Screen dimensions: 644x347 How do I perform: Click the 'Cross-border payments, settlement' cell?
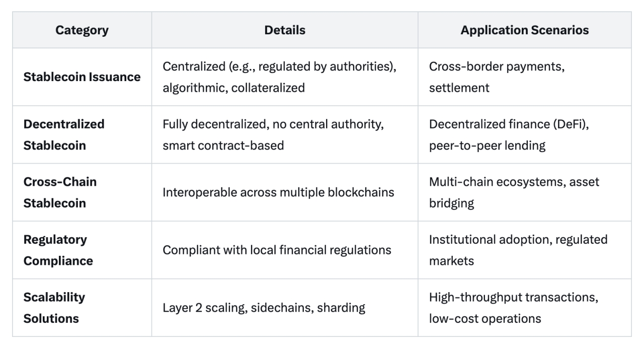coord(497,77)
